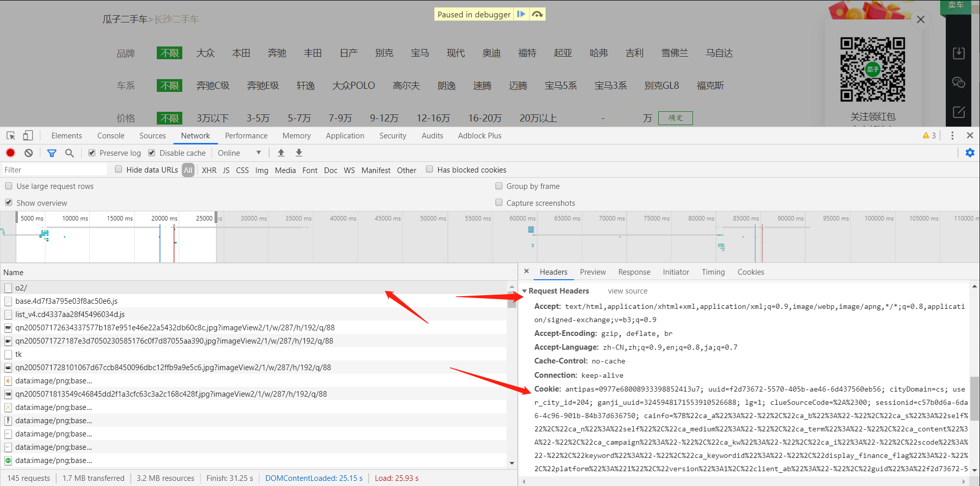The width and height of the screenshot is (980, 486).
Task: Select the tk request row
Action: (x=254, y=354)
